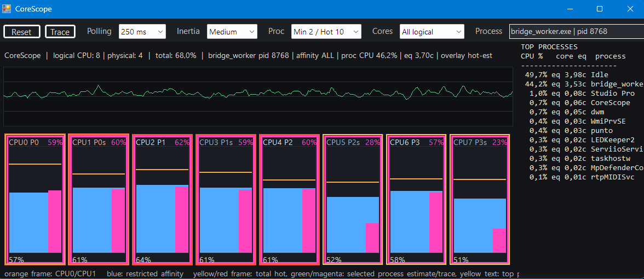This screenshot has width=644, height=279.
Task: Click the 23% value on CPU7 P3s
Action: pos(499,142)
